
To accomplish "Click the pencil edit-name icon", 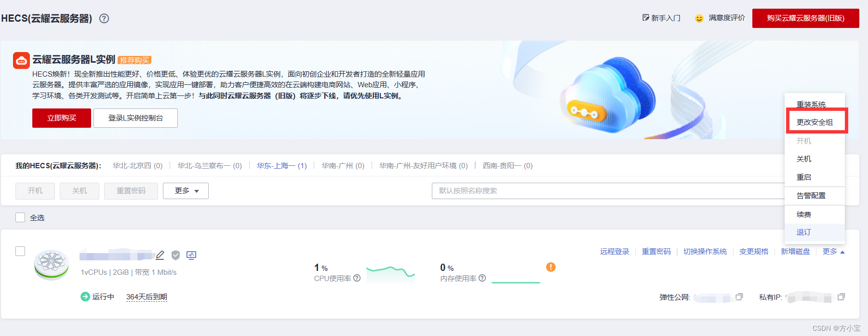I will (160, 255).
